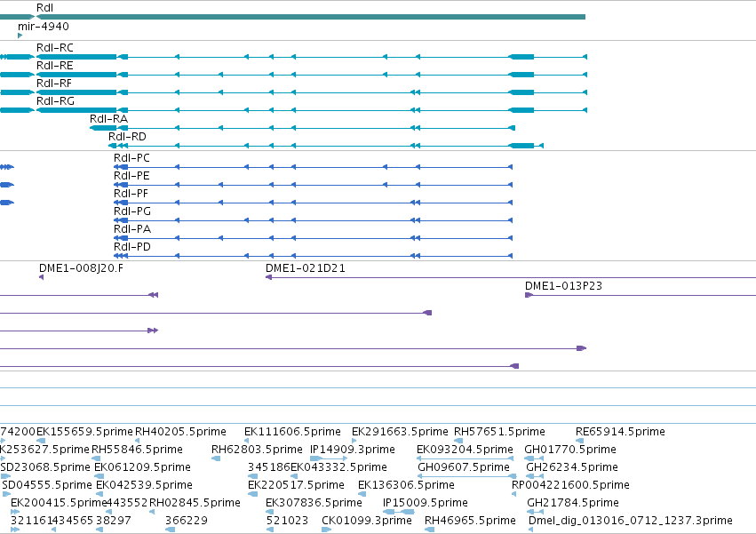The height and width of the screenshot is (534, 756).
Task: Click the GH26234.5prime EST label
Action: tap(572, 467)
